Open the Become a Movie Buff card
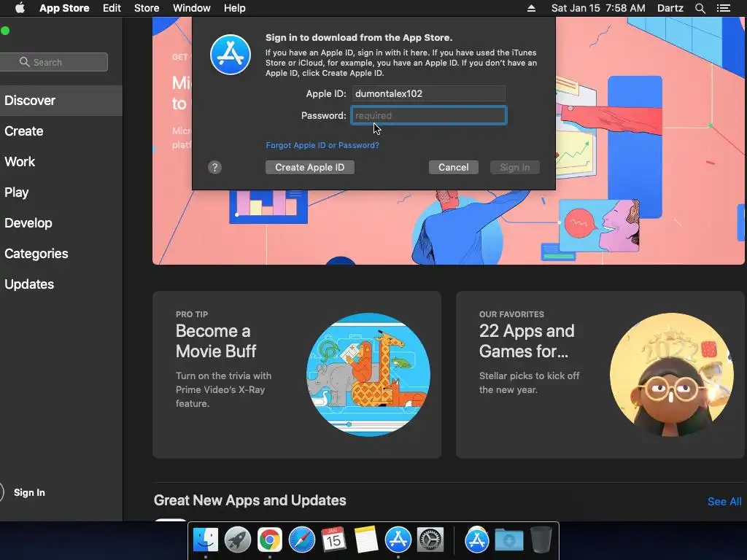The image size is (747, 560). pyautogui.click(x=297, y=375)
